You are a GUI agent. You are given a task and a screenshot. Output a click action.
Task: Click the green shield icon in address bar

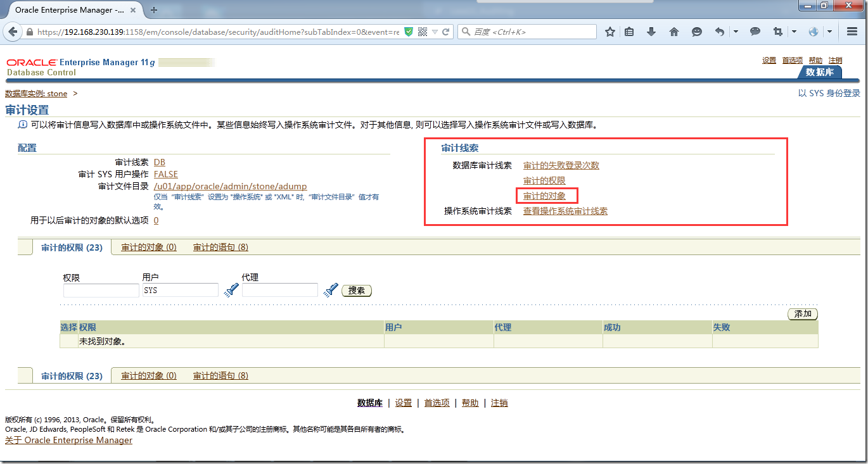point(409,32)
